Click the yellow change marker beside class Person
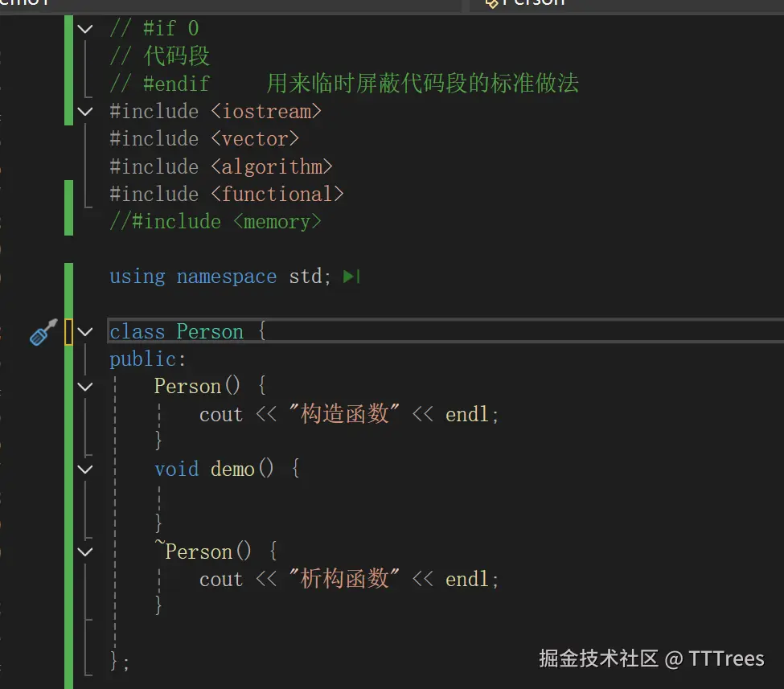Image resolution: width=784 pixels, height=689 pixels. (x=69, y=332)
